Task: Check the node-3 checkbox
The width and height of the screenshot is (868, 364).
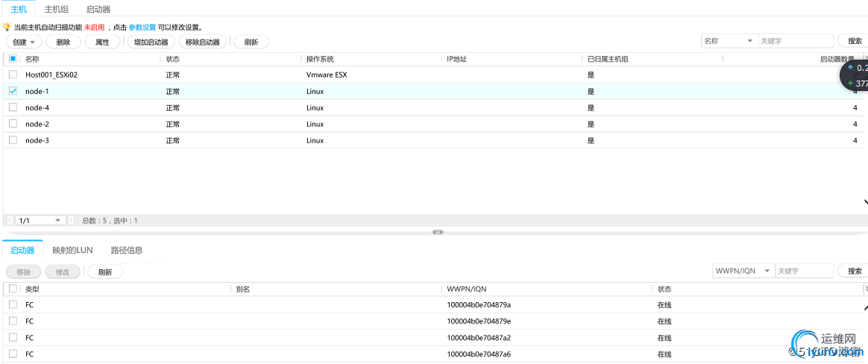Action: (13, 140)
